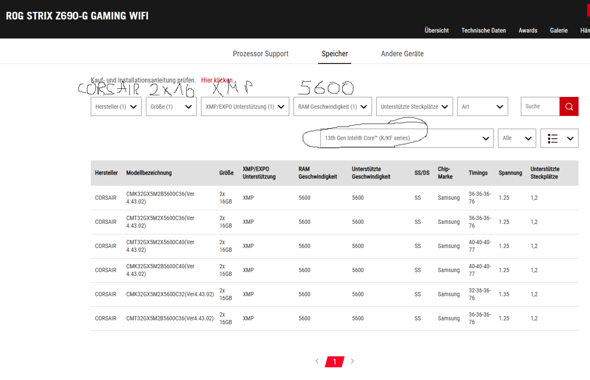
Task: Click the 1.35 Spannung value
Action: pyautogui.click(x=504, y=294)
